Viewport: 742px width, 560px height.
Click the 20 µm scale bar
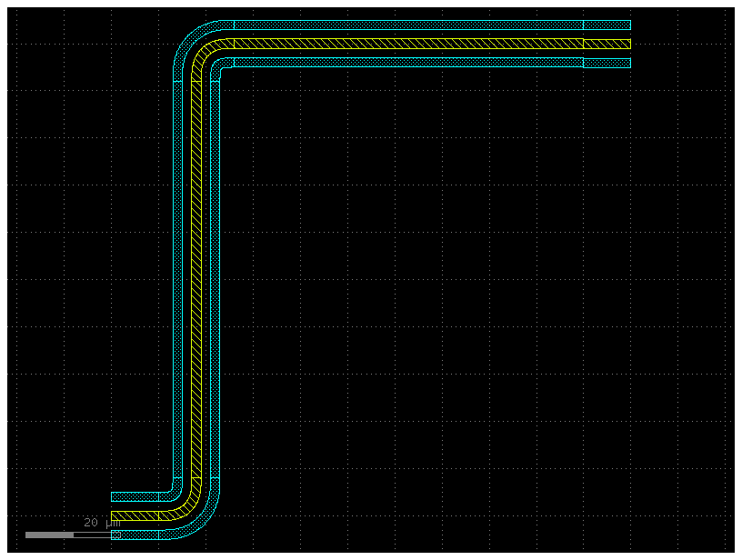68,535
